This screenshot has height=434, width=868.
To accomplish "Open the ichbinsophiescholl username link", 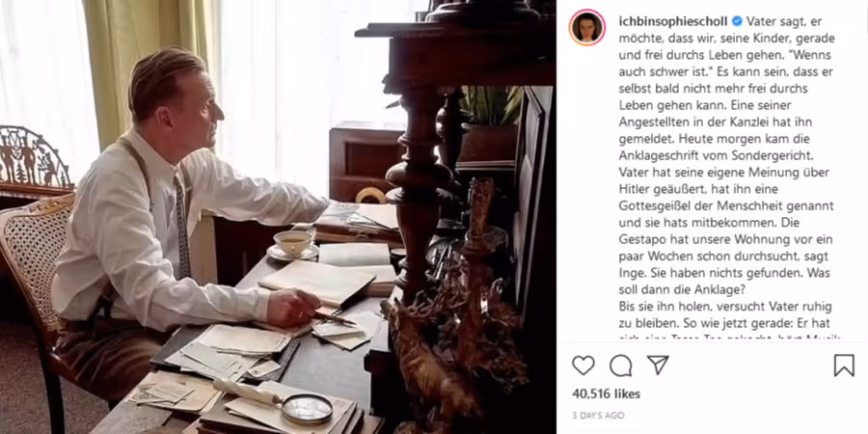I will pyautogui.click(x=673, y=21).
